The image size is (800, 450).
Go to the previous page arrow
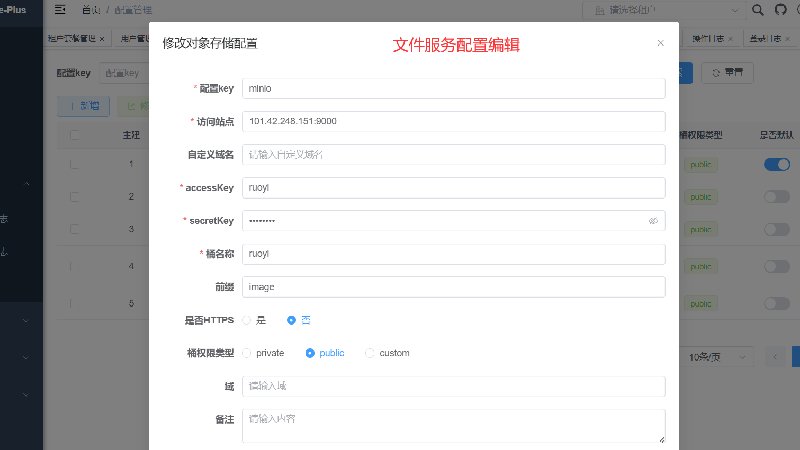click(x=774, y=357)
